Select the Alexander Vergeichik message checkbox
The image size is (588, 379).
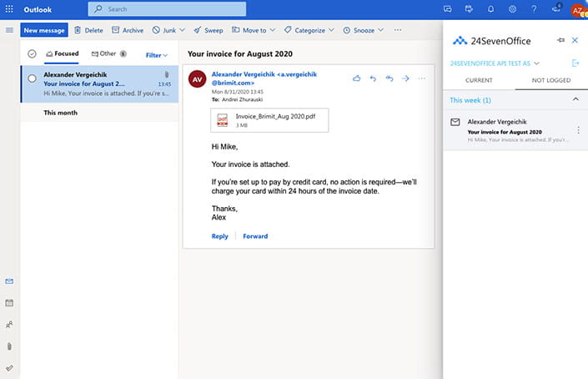[x=33, y=78]
